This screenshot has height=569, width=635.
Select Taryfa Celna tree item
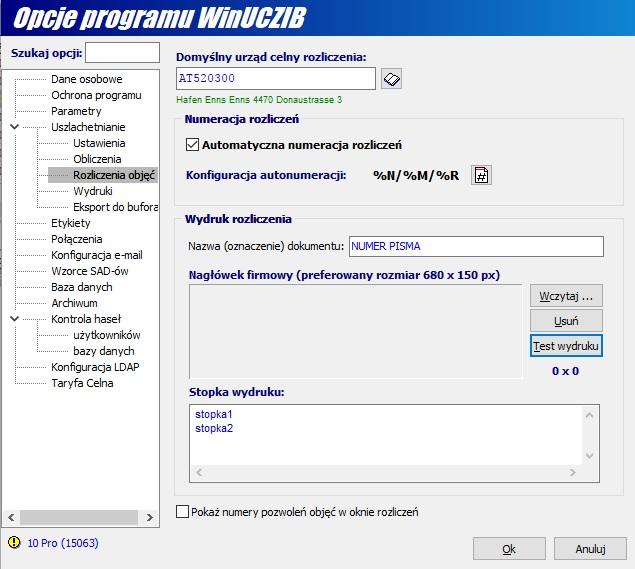[82, 383]
